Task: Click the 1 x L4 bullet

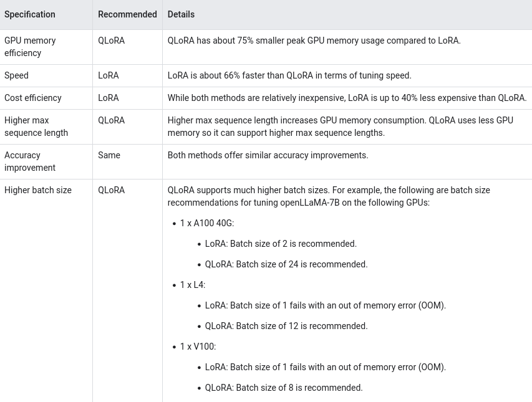Action: [192, 285]
